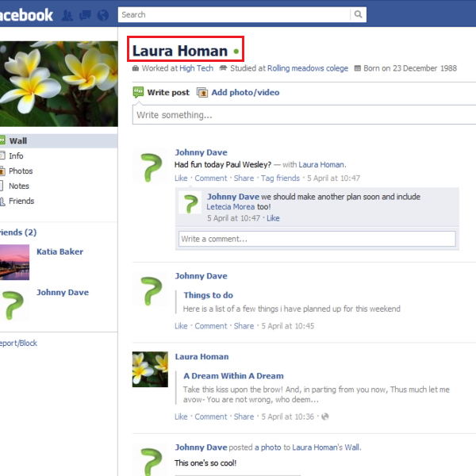Open the Friends section in sidebar
Screen dimensions: 476x476
[x=21, y=201]
